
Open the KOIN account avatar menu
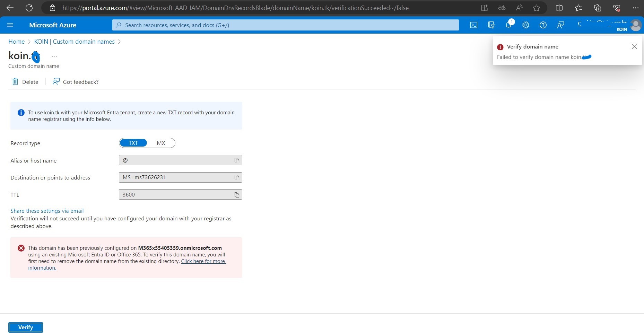[636, 25]
